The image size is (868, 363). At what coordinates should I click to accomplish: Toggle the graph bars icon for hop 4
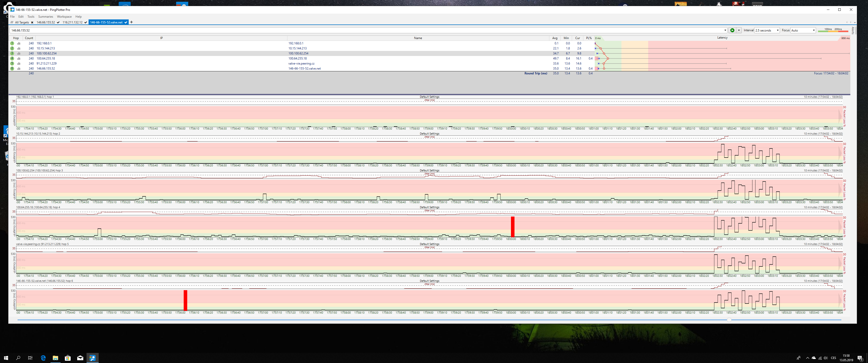tap(19, 58)
